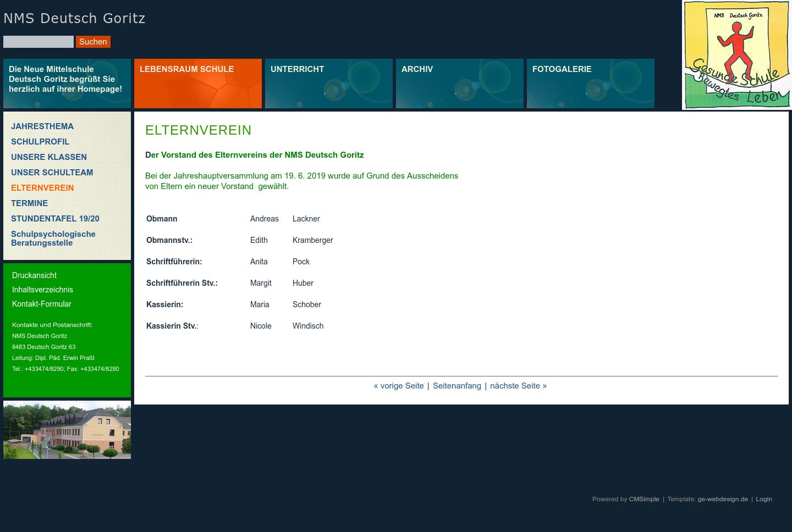792x532 pixels.
Task: Open the CMSimple footer link
Action: tap(644, 499)
